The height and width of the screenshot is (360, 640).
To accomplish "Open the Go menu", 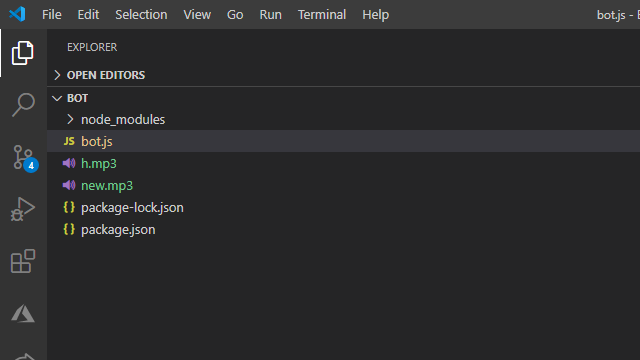I will click(x=235, y=15).
